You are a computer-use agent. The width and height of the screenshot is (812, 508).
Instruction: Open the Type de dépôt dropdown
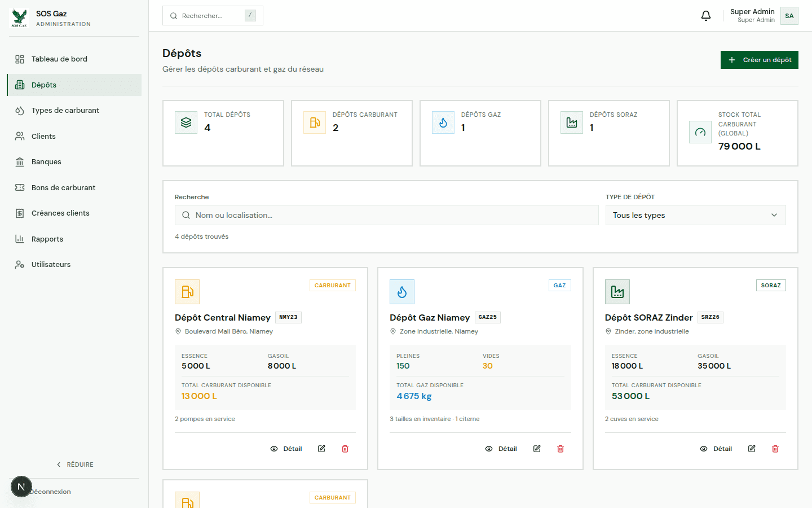point(695,215)
